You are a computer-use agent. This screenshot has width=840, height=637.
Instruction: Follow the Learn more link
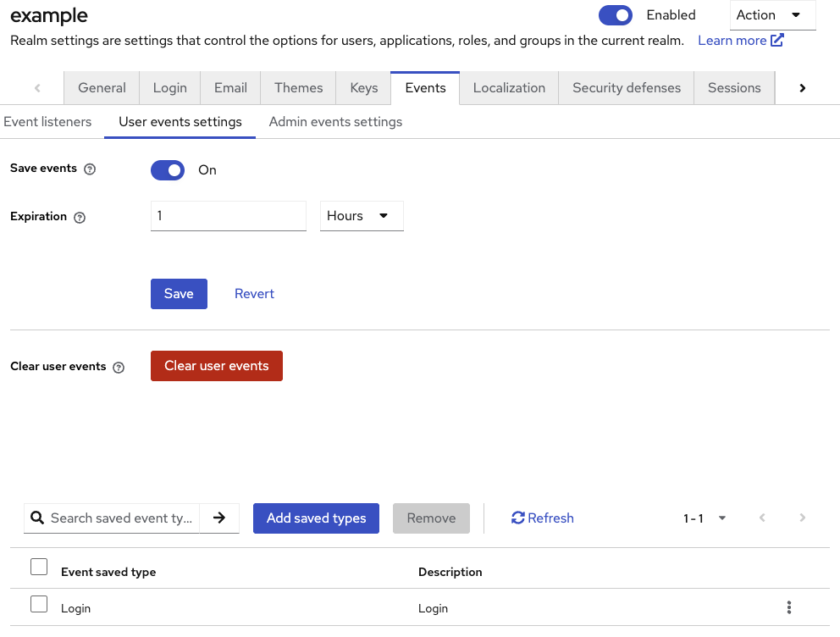click(x=740, y=41)
